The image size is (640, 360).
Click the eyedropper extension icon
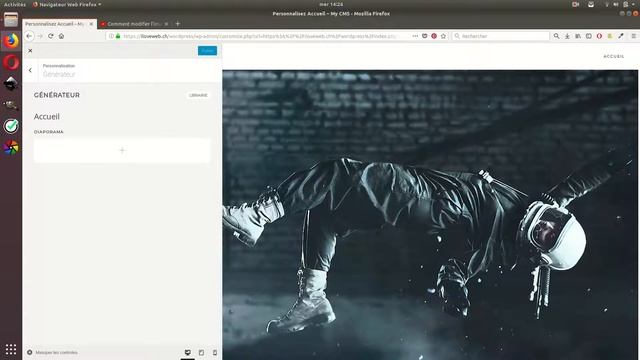(621, 36)
